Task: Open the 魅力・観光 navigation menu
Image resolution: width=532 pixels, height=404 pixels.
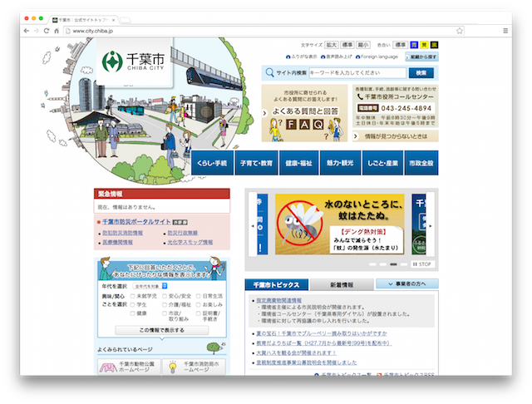Action: 340,163
